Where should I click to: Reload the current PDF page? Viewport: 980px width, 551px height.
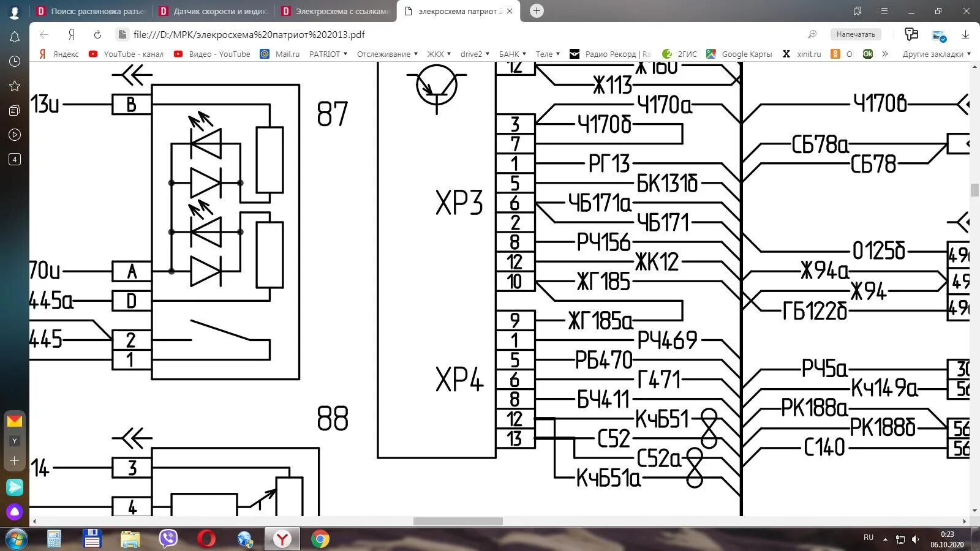click(97, 34)
